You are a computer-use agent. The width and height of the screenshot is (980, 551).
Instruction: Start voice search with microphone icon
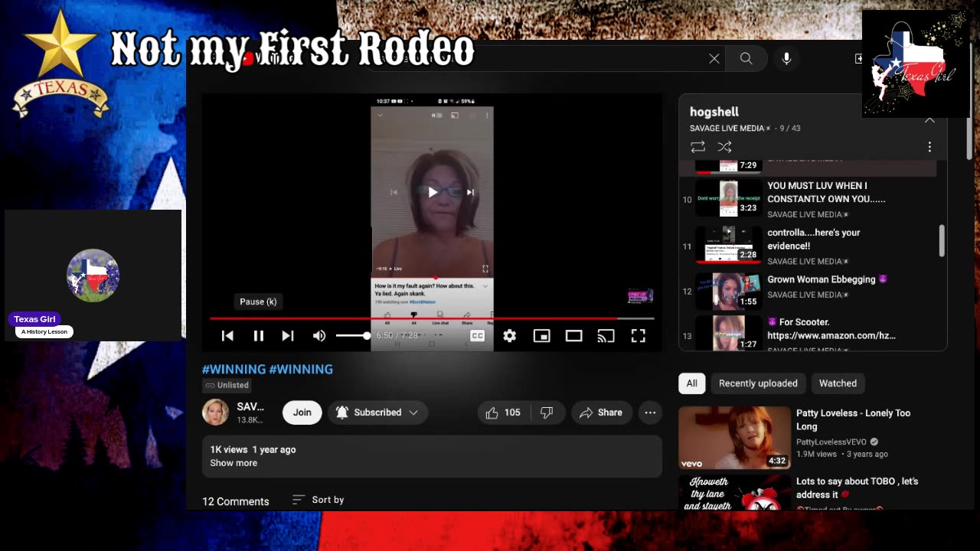click(786, 58)
